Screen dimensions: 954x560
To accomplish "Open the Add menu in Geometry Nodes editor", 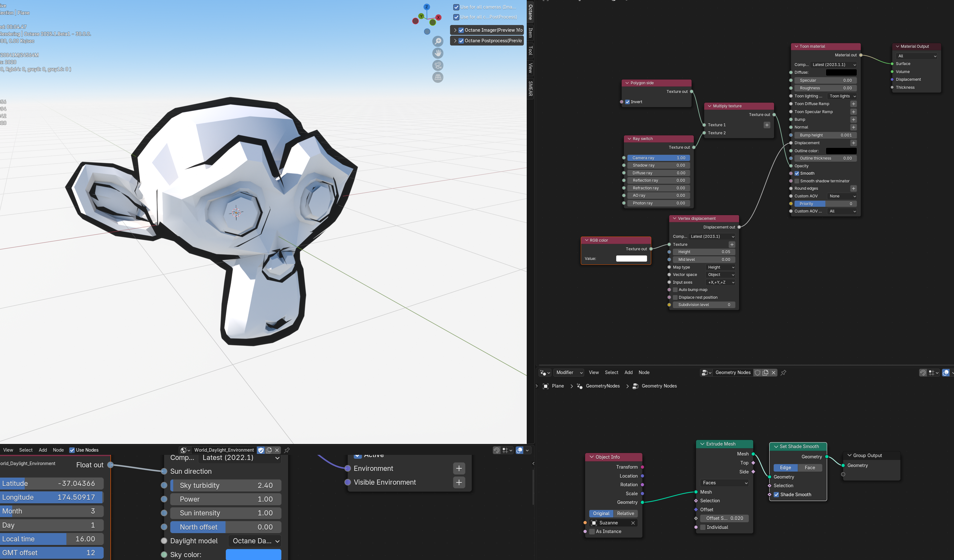I will click(628, 373).
